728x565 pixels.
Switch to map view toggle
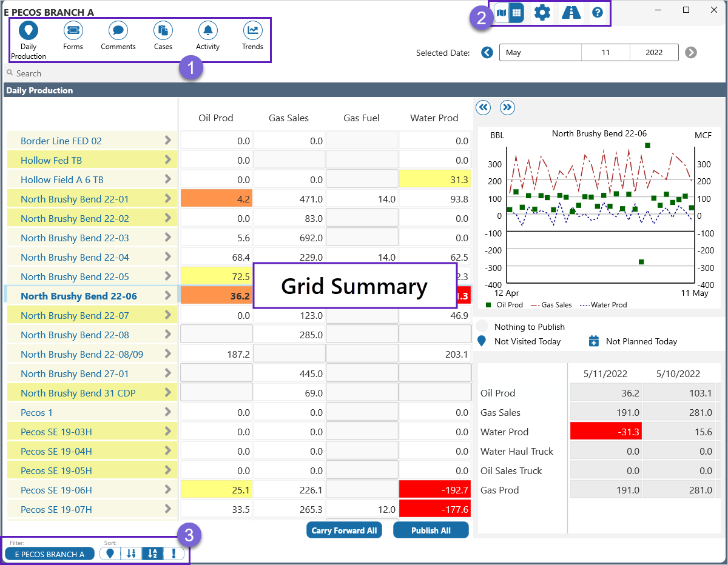(502, 13)
